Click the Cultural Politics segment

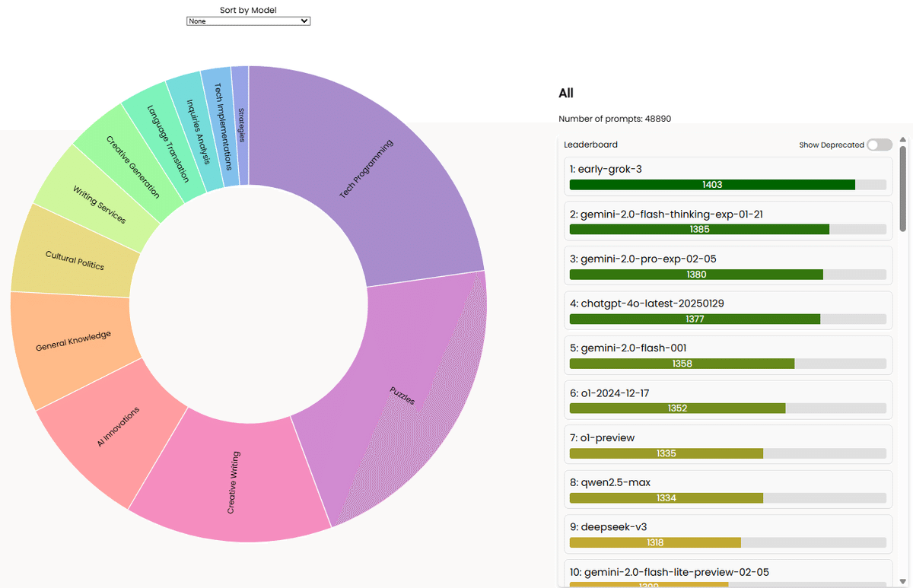tap(73, 259)
